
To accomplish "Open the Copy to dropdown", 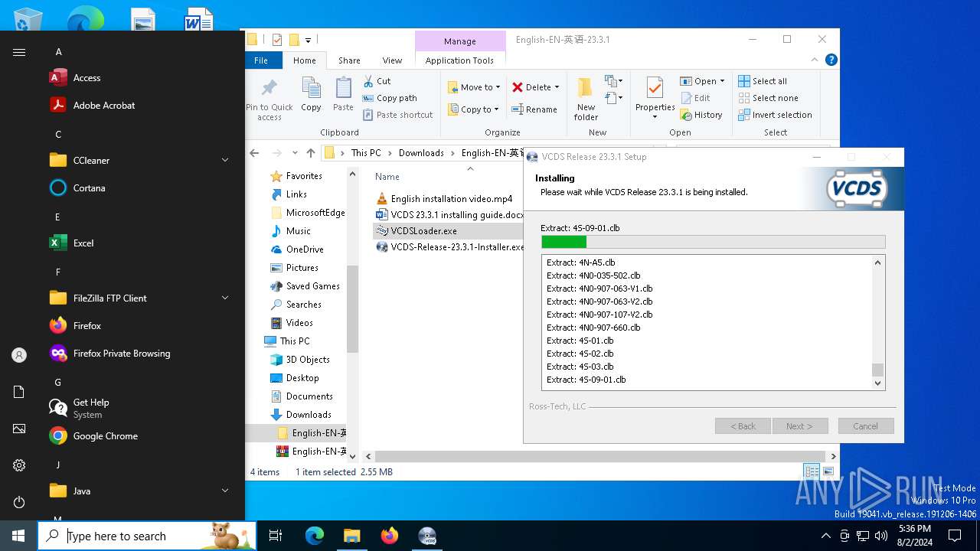I will click(x=474, y=109).
